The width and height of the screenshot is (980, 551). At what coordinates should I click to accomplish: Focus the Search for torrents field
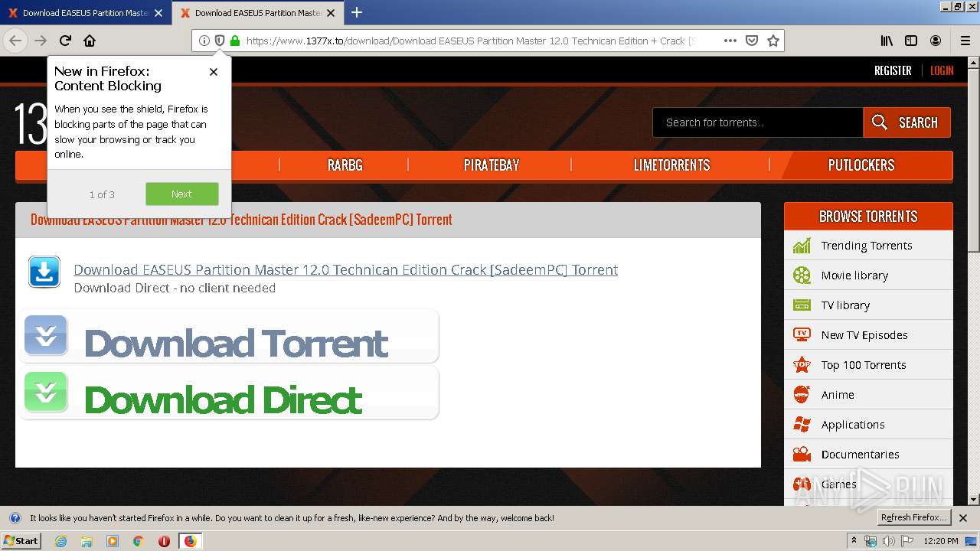click(x=757, y=122)
